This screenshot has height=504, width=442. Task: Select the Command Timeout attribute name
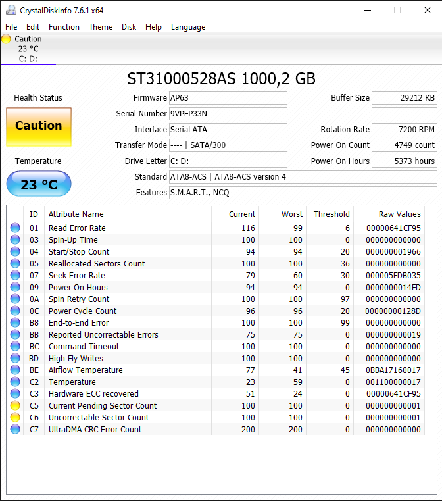[x=84, y=347]
